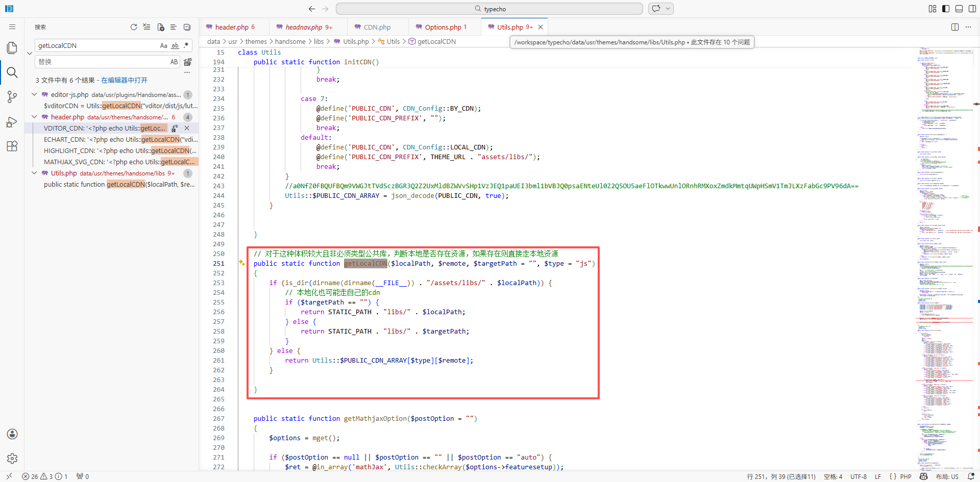Toggle match case in search box
Image resolution: width=980 pixels, height=482 pixels.
tap(163, 45)
